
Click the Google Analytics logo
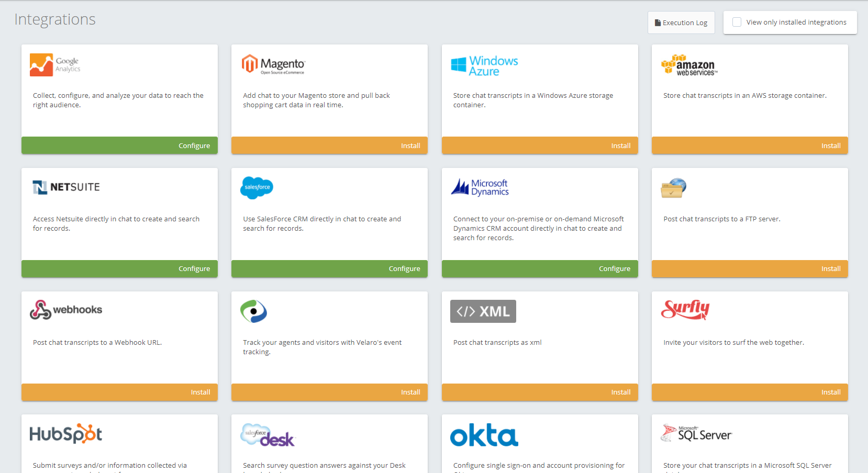click(55, 65)
